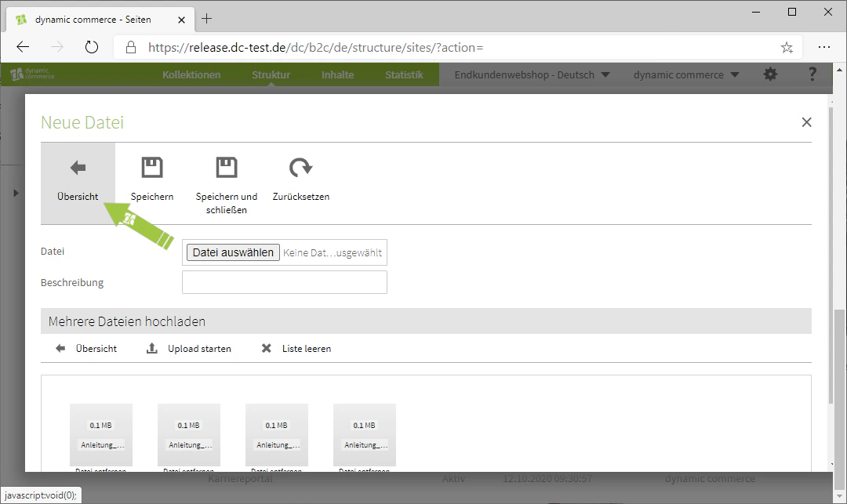Open the Kollektionen menu

tap(191, 75)
